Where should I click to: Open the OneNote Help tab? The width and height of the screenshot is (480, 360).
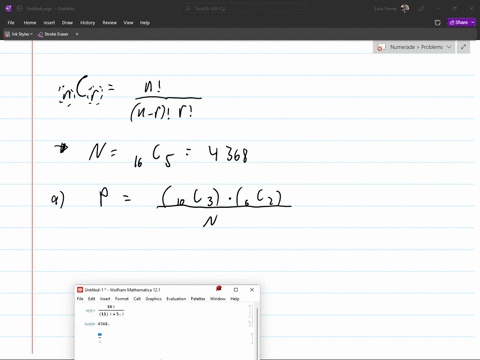tap(145, 23)
